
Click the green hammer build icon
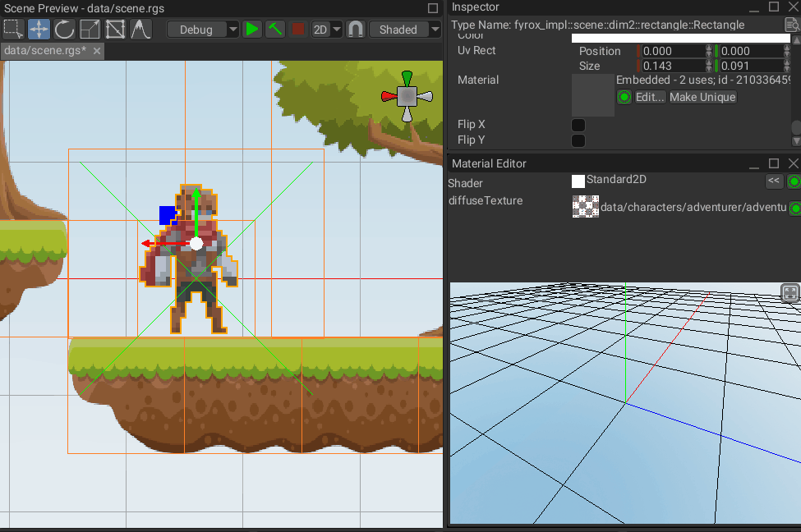pyautogui.click(x=275, y=30)
